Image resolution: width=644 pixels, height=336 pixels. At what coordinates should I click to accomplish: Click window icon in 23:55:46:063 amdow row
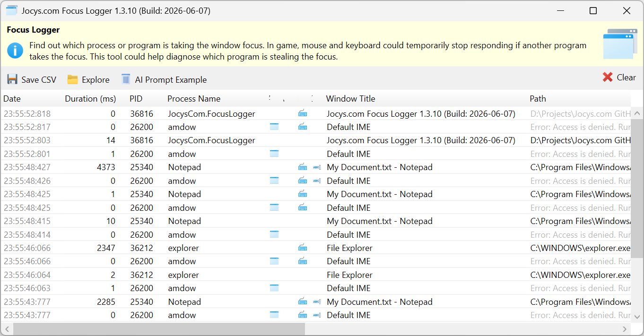(274, 288)
